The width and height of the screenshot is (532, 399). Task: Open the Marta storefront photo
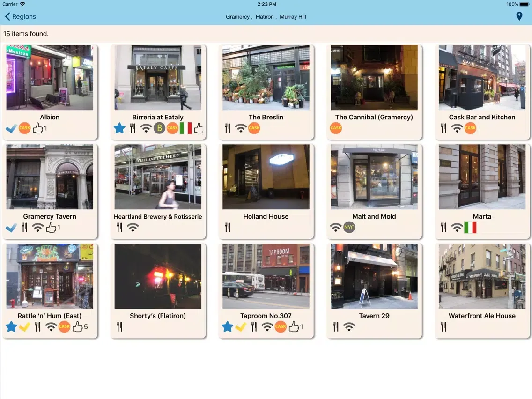(x=482, y=177)
